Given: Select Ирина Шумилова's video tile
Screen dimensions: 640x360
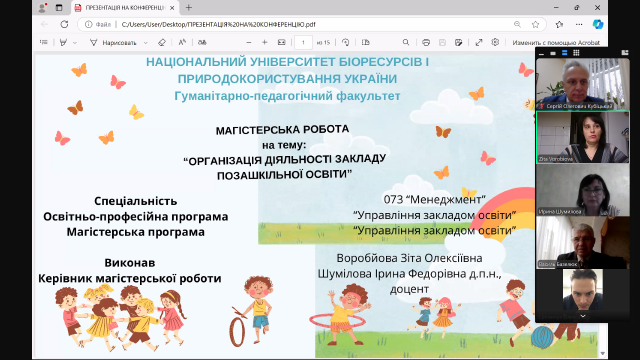Looking at the screenshot, I should 582,190.
